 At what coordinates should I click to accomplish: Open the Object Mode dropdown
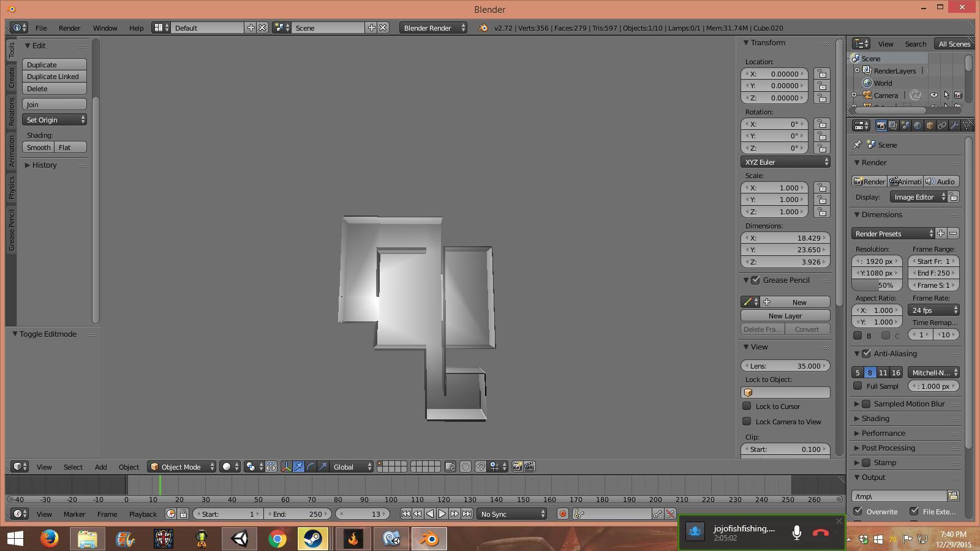click(182, 467)
